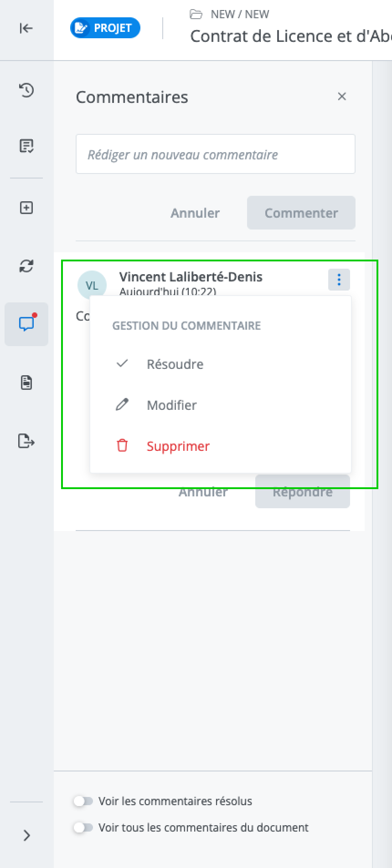Click the add-plus square sidebar icon
The height and width of the screenshot is (868, 392).
tap(26, 208)
